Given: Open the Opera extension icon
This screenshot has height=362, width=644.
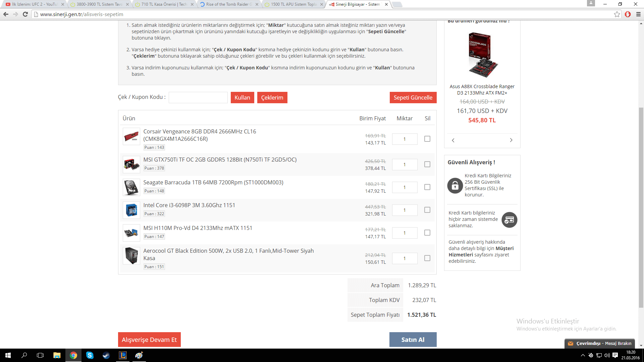Looking at the screenshot, I should (628, 14).
